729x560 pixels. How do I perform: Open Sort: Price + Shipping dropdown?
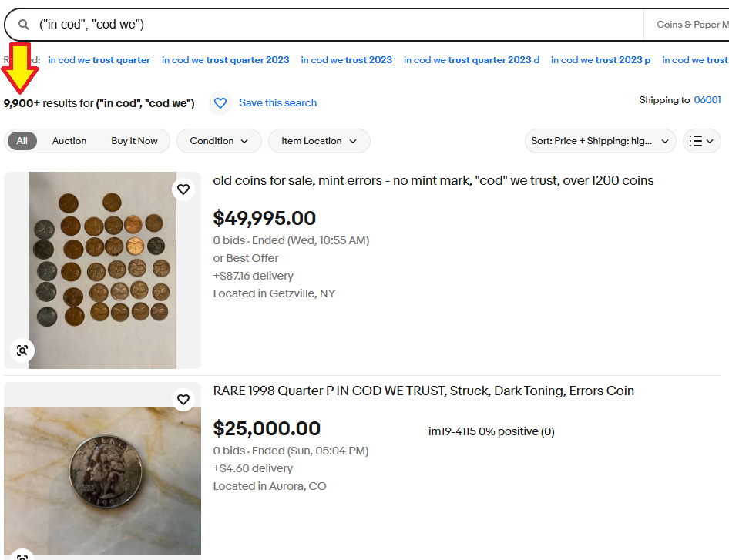pos(600,141)
